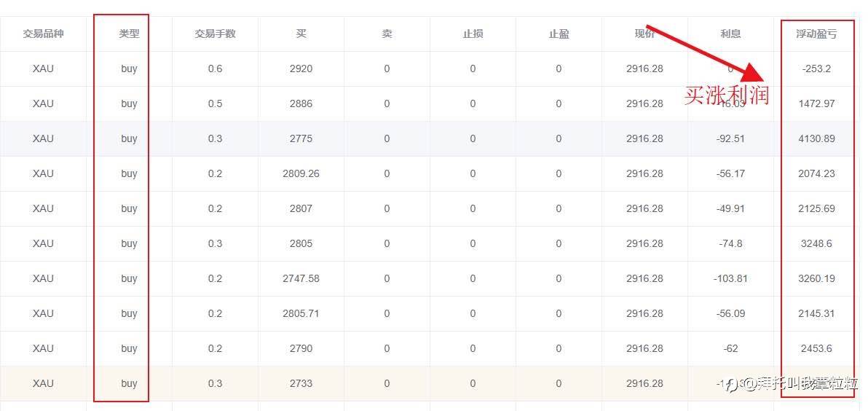This screenshot has height=411, width=868.
Task: Click the buy price 2747.58 cell
Action: point(301,278)
